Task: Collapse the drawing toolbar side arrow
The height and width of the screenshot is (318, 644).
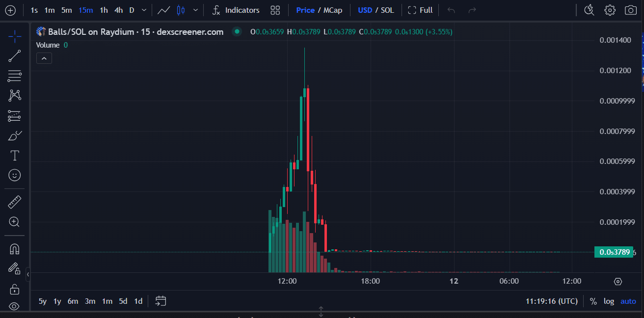Action: point(28,274)
